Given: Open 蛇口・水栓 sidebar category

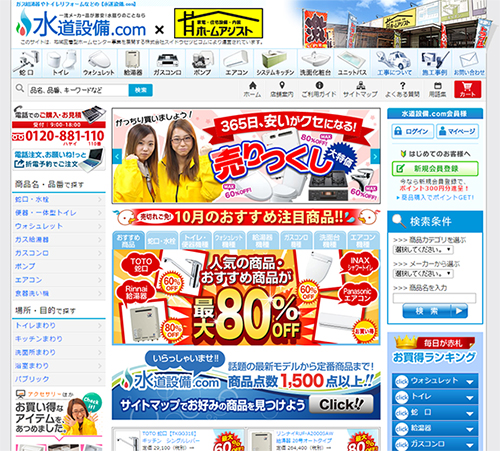Looking at the screenshot, I should click(x=59, y=199).
